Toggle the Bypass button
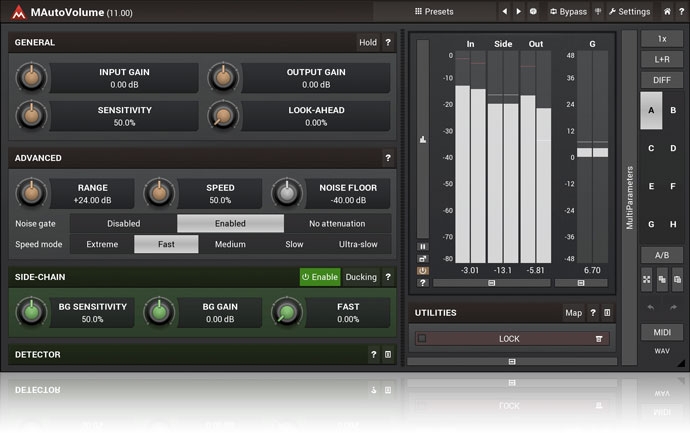This screenshot has width=690, height=433. [567, 11]
